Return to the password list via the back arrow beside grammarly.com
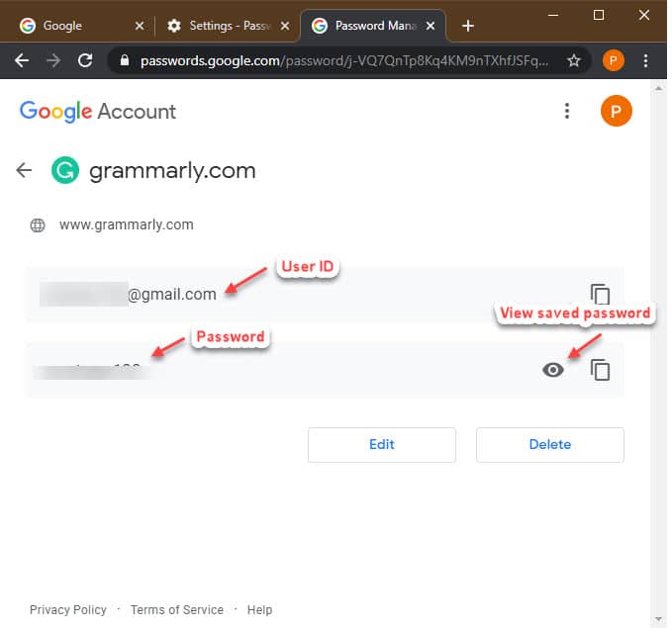This screenshot has height=628, width=672. click(24, 170)
